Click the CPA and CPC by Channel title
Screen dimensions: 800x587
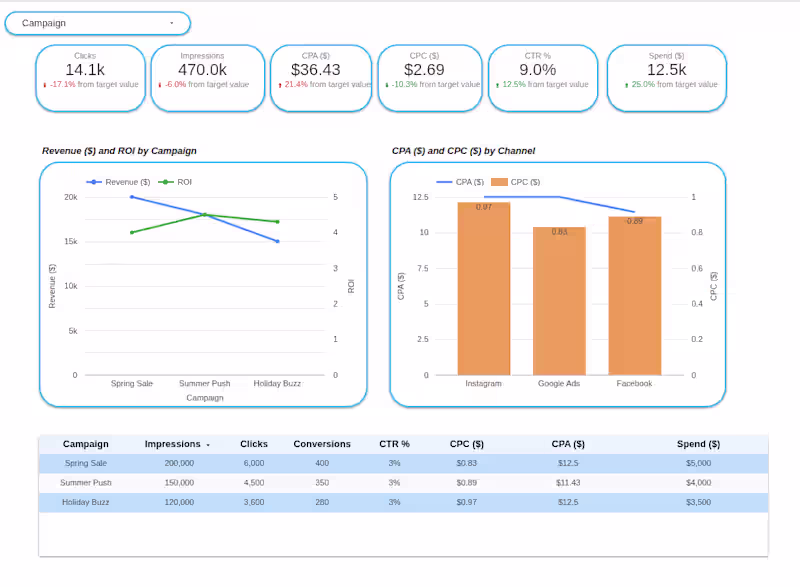tap(463, 151)
